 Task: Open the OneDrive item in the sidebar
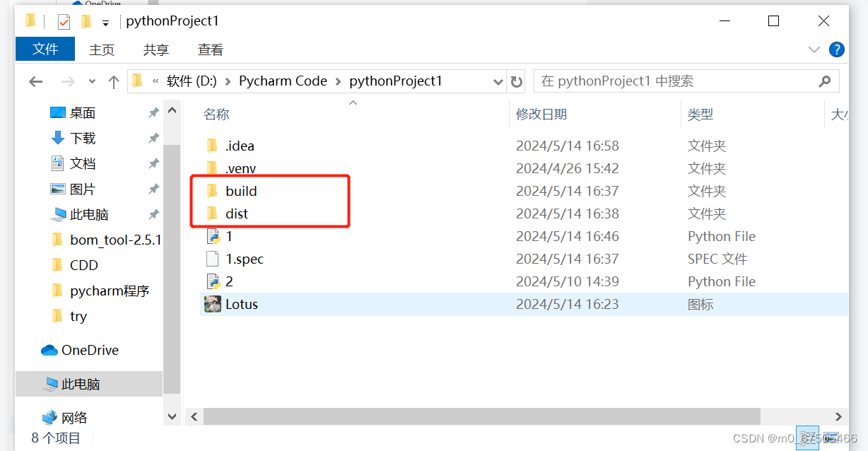[x=80, y=349]
